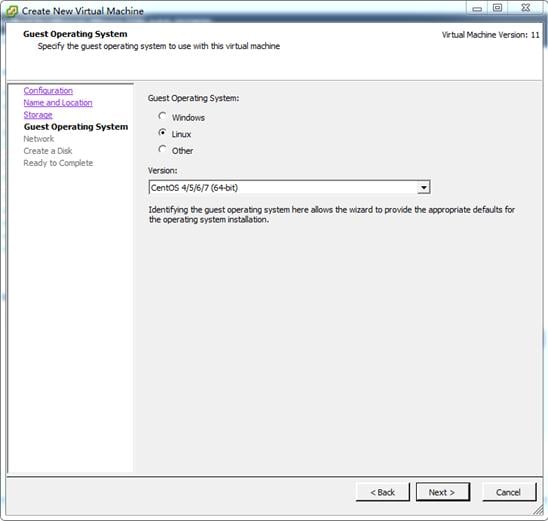Go to the Configuration step link
Viewport: 548px width, 521px height.
48,91
